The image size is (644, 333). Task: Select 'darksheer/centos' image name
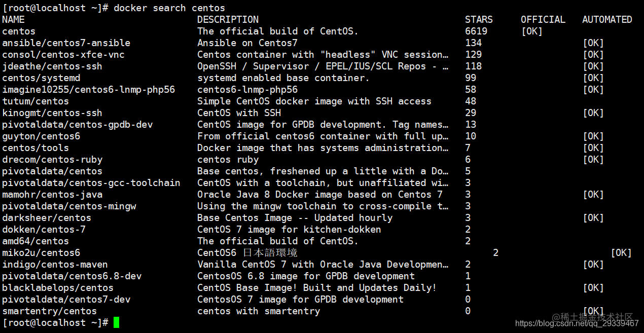[47, 218]
